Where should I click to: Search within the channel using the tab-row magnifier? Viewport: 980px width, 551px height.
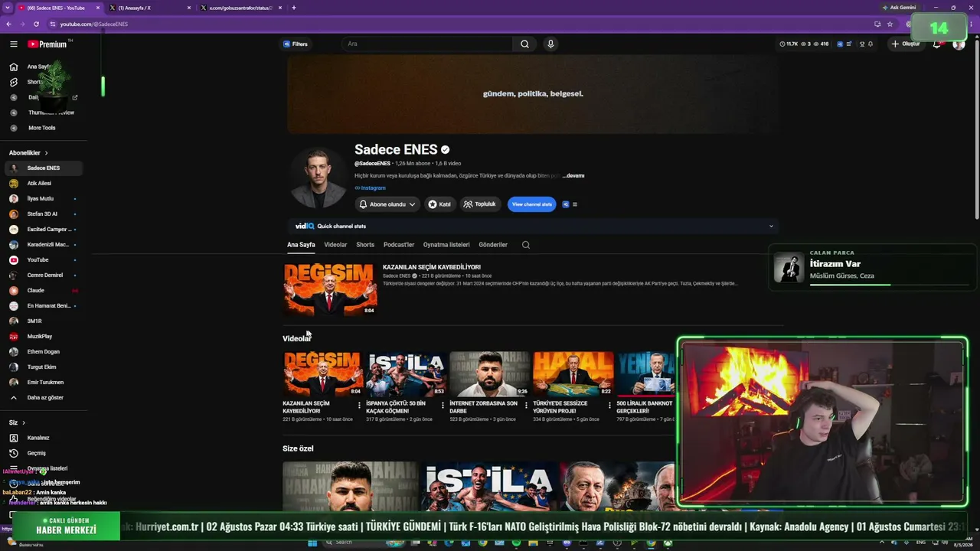click(x=525, y=245)
